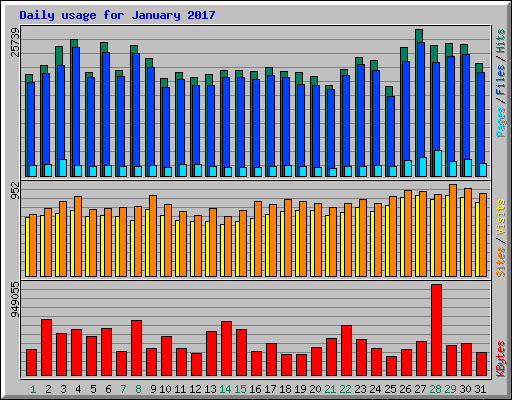Click the cyan Pages legend label
The height and width of the screenshot is (400, 512).
click(500, 122)
